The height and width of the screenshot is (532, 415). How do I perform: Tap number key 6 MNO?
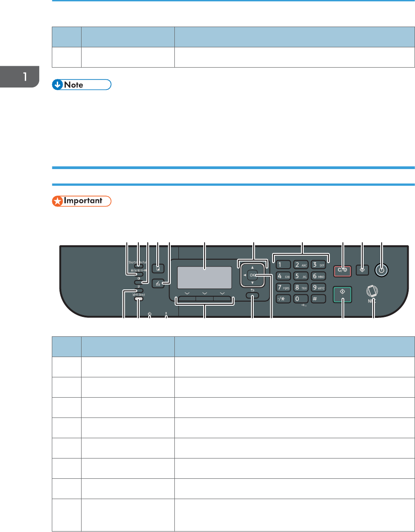[319, 276]
